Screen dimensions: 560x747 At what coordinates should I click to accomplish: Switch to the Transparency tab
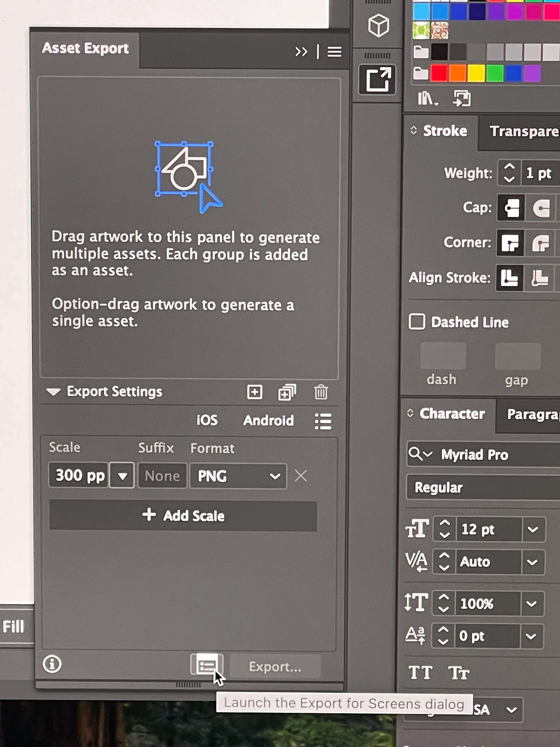click(x=523, y=131)
